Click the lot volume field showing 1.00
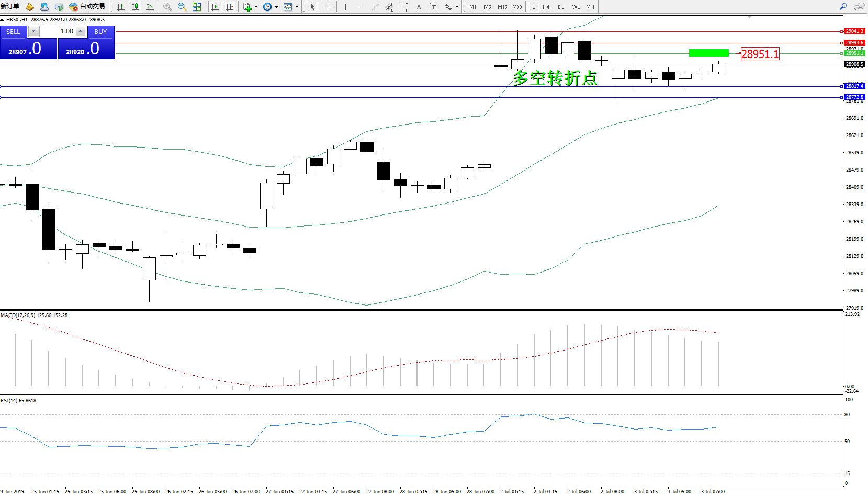This screenshot has width=868, height=497. pos(58,31)
